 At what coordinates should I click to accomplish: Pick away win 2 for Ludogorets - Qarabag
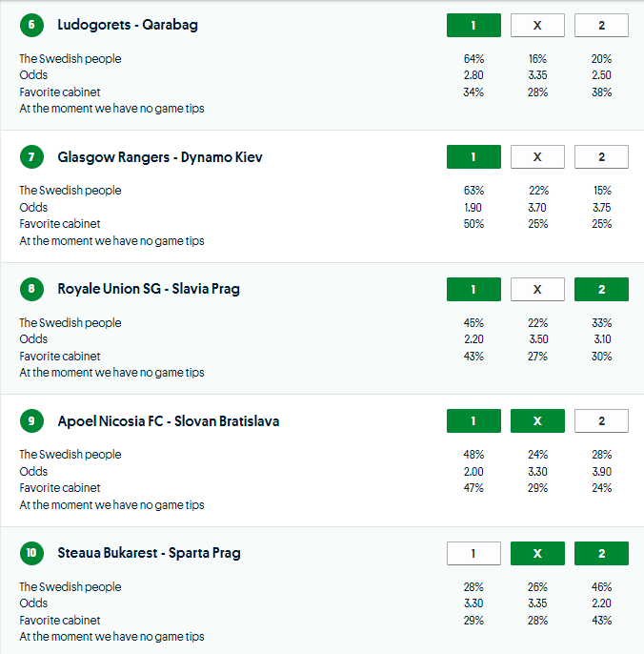(601, 26)
